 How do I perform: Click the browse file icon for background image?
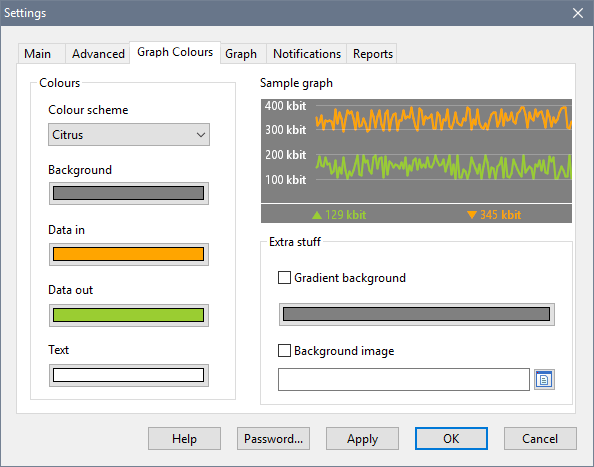tap(544, 380)
